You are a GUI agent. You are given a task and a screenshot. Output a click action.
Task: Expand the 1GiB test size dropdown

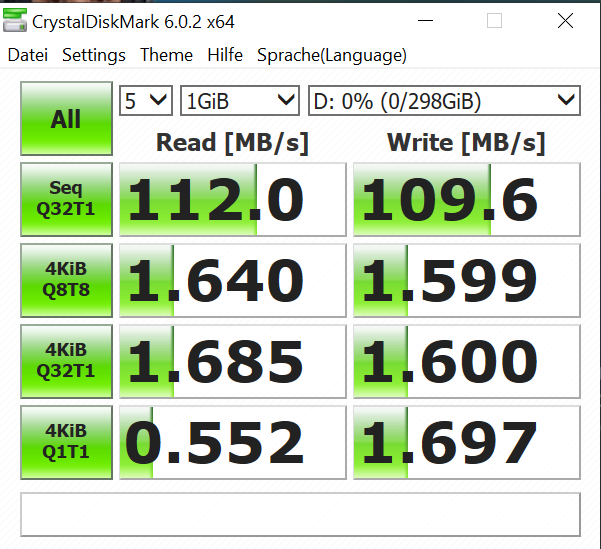point(240,100)
